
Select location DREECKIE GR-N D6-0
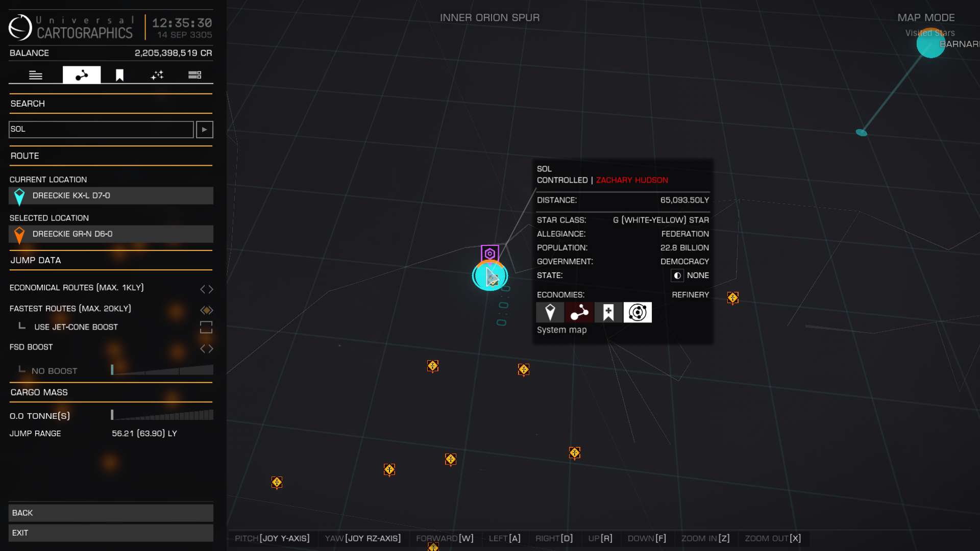111,234
